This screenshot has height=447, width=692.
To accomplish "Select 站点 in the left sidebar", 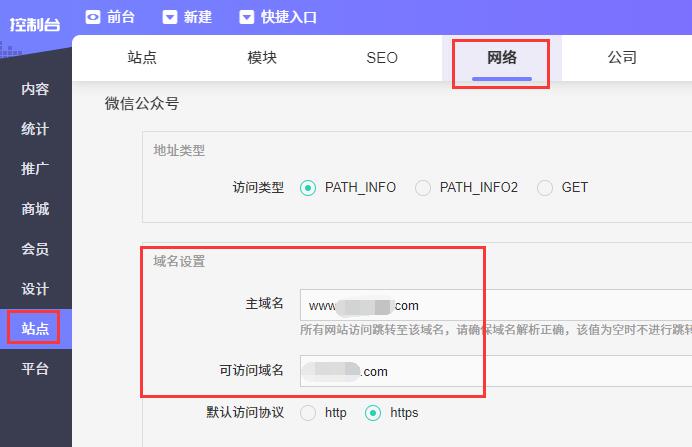I will (35, 329).
